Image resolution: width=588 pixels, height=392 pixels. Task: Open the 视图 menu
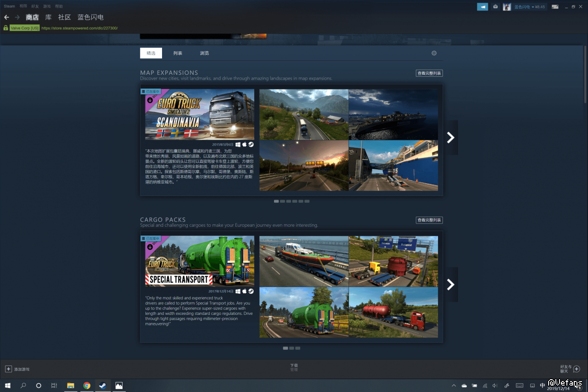coord(23,6)
